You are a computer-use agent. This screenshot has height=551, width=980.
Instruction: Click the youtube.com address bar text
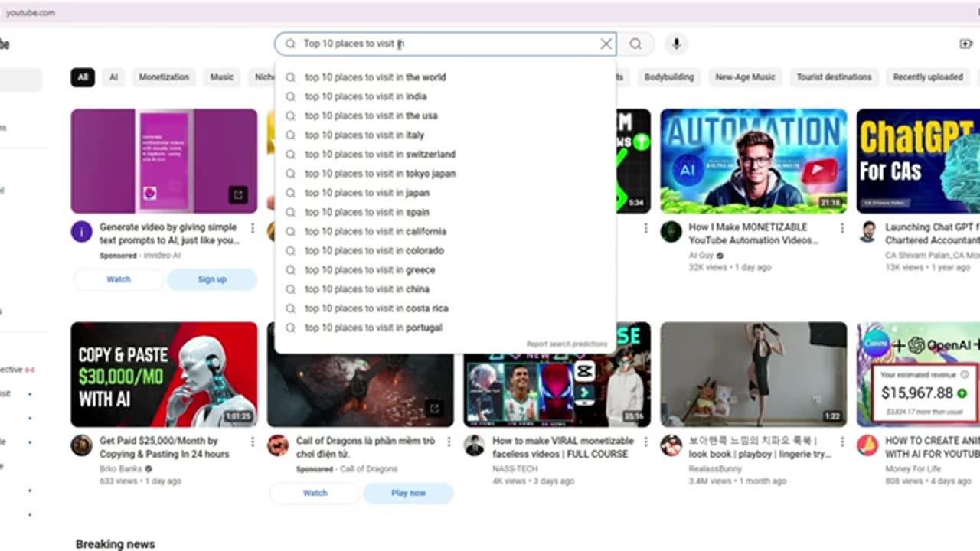(x=30, y=13)
